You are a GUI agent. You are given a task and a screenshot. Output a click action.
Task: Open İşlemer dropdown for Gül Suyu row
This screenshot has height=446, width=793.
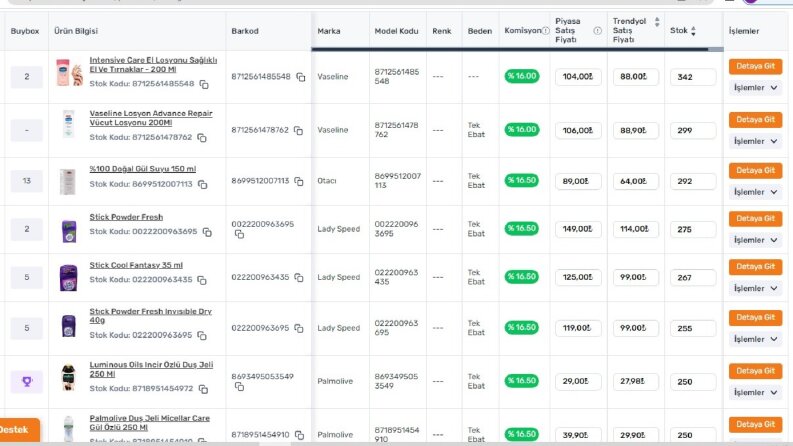[755, 192]
